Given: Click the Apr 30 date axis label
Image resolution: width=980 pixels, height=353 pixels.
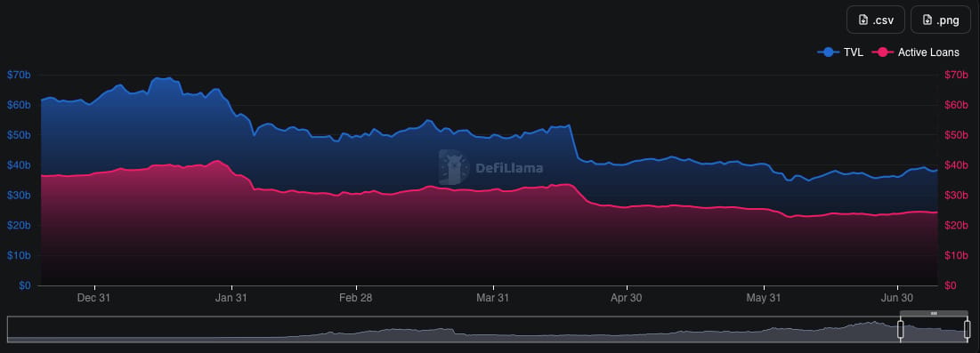Looking at the screenshot, I should 626,298.
